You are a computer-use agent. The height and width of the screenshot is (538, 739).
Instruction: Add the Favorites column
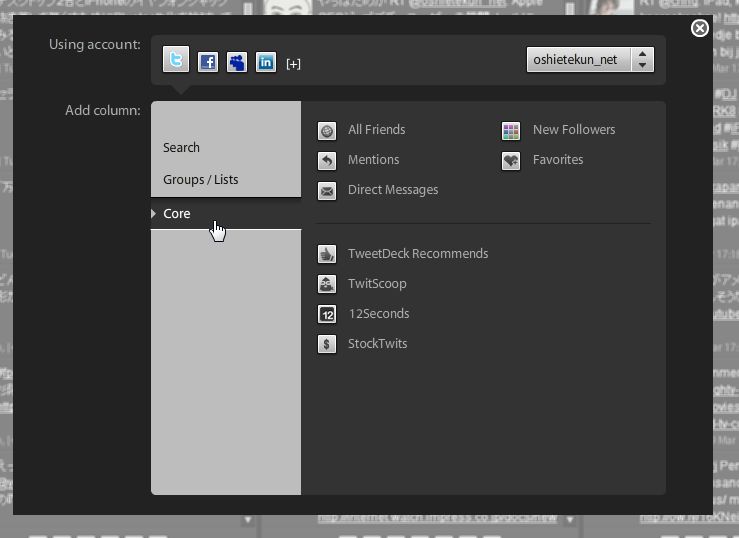pyautogui.click(x=558, y=160)
